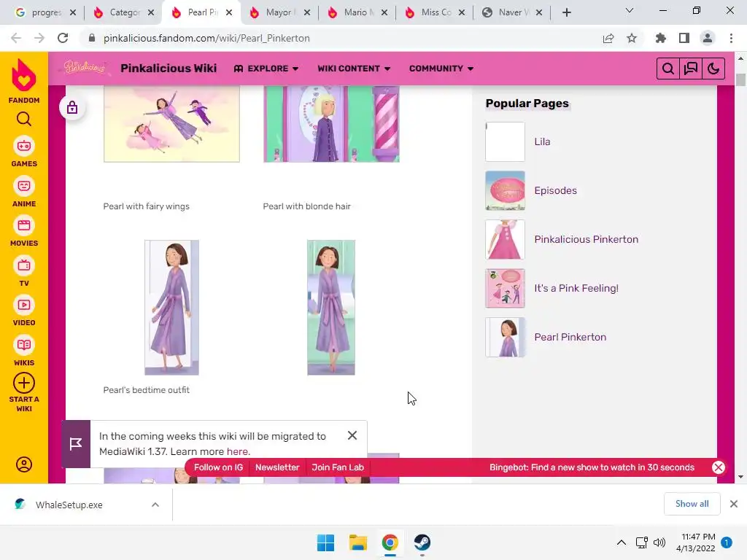The image size is (747, 560).
Task: Open Windows Start menu
Action: [326, 542]
